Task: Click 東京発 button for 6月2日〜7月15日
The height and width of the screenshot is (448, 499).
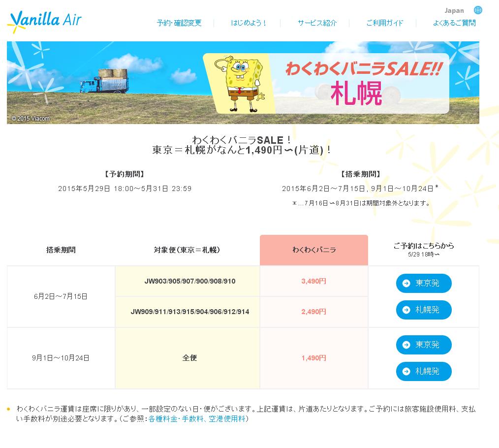Action: [424, 283]
